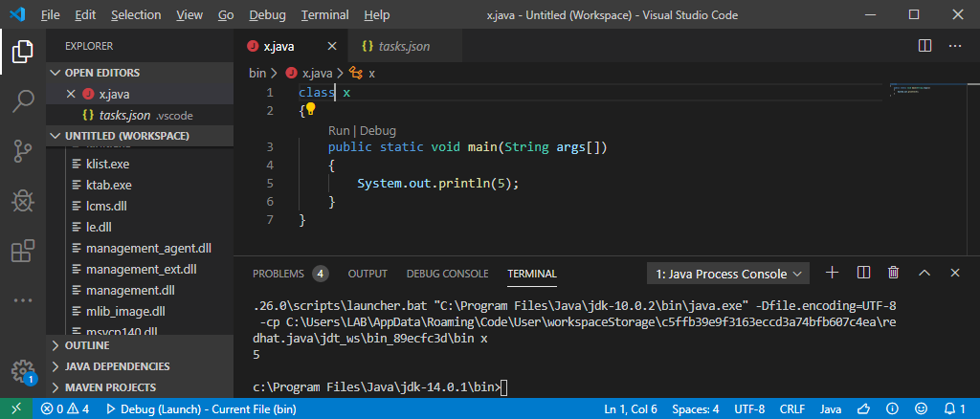Click the Run CodeLens link above main
This screenshot has height=419, width=980.
coord(340,130)
